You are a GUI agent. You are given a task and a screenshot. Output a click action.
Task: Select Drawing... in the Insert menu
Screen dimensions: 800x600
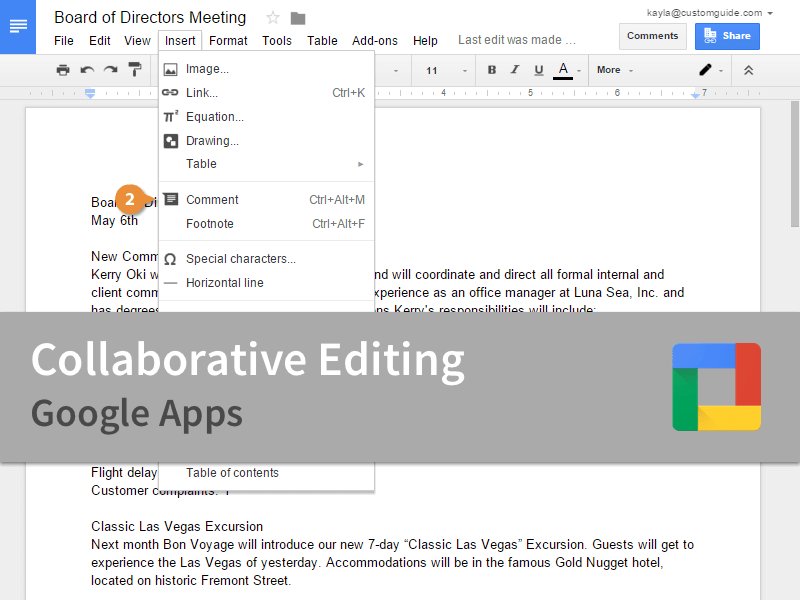(266, 141)
